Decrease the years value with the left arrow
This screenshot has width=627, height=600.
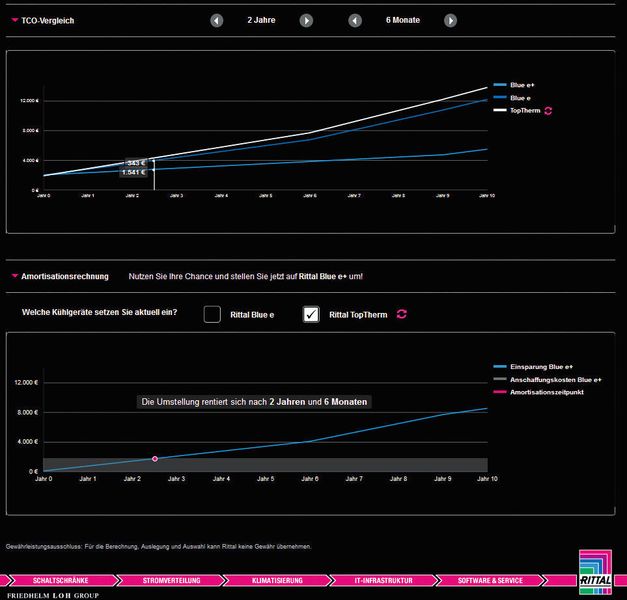click(217, 20)
